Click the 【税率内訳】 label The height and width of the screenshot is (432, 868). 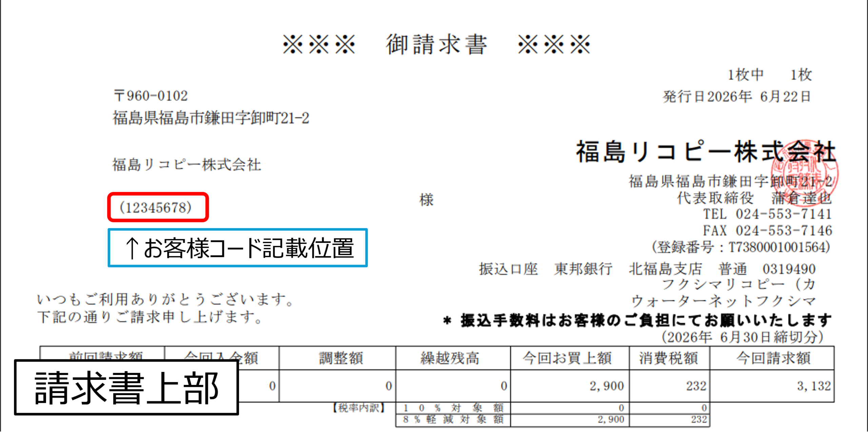[358, 408]
